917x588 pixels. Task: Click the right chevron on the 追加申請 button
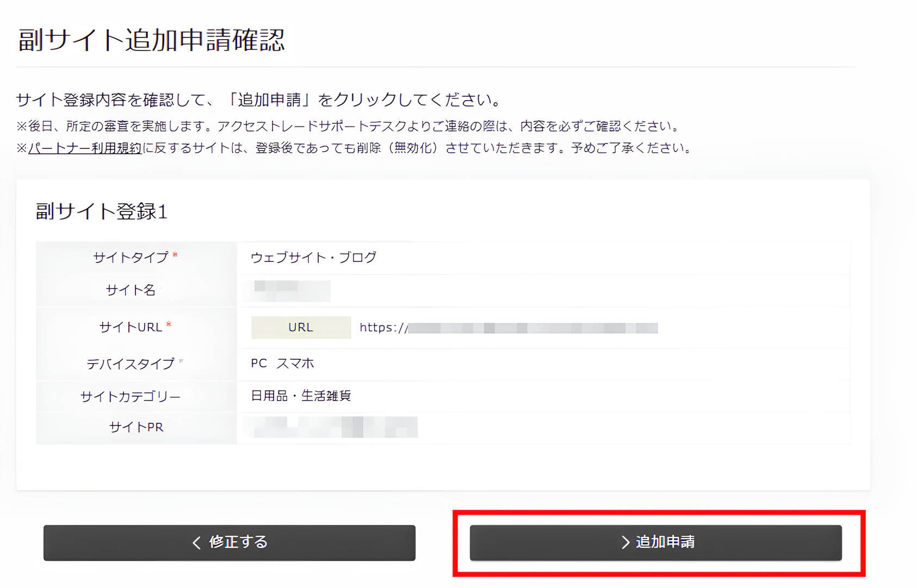623,542
